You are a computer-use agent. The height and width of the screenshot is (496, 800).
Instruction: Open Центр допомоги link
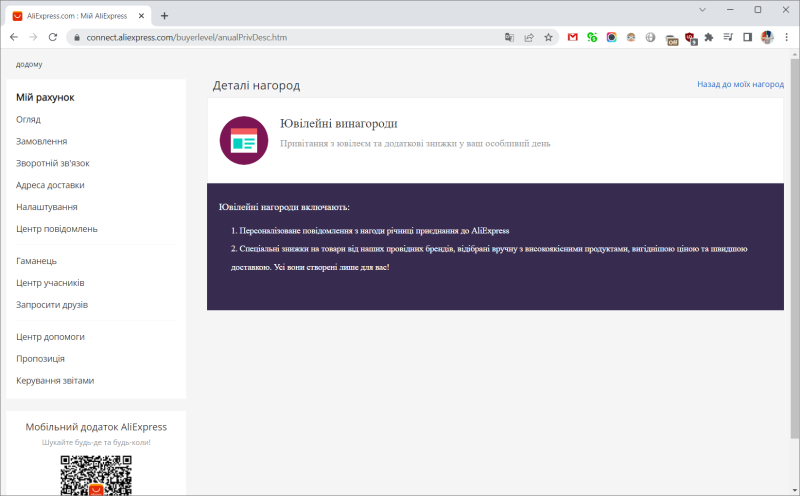coord(50,337)
